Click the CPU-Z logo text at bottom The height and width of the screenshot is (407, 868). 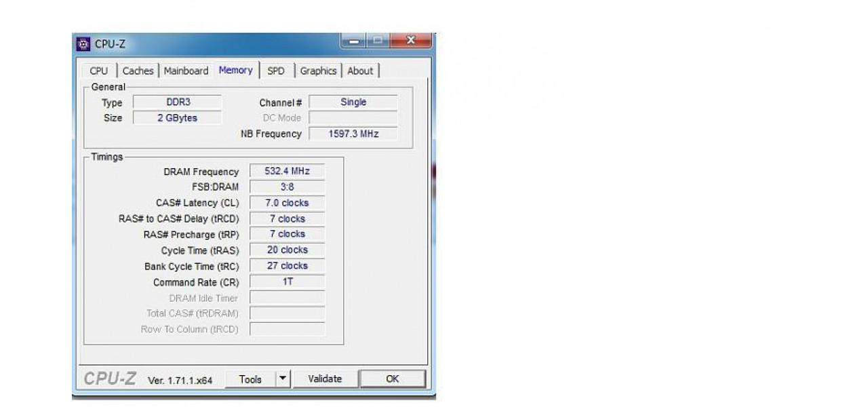110,379
